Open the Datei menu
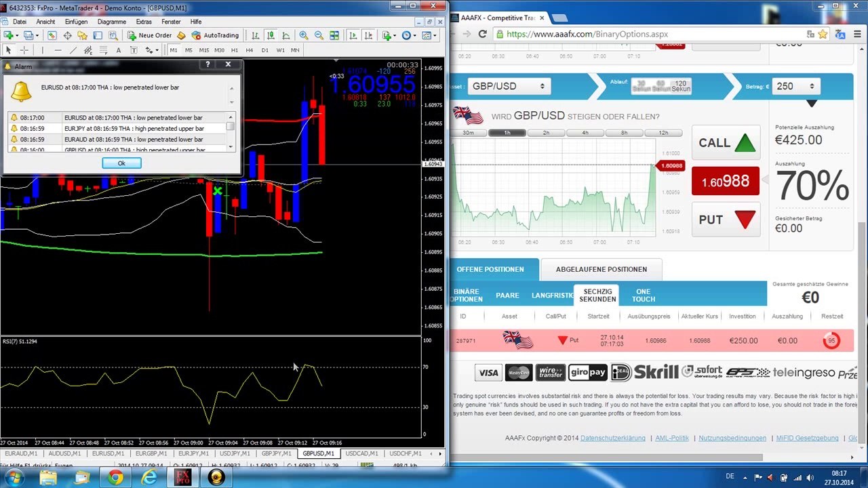 pos(19,22)
